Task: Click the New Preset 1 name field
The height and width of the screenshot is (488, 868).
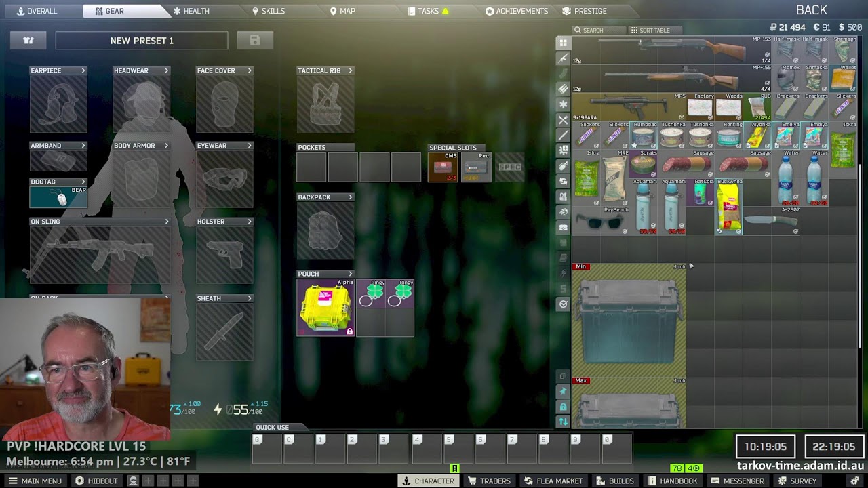Action: [x=142, y=41]
